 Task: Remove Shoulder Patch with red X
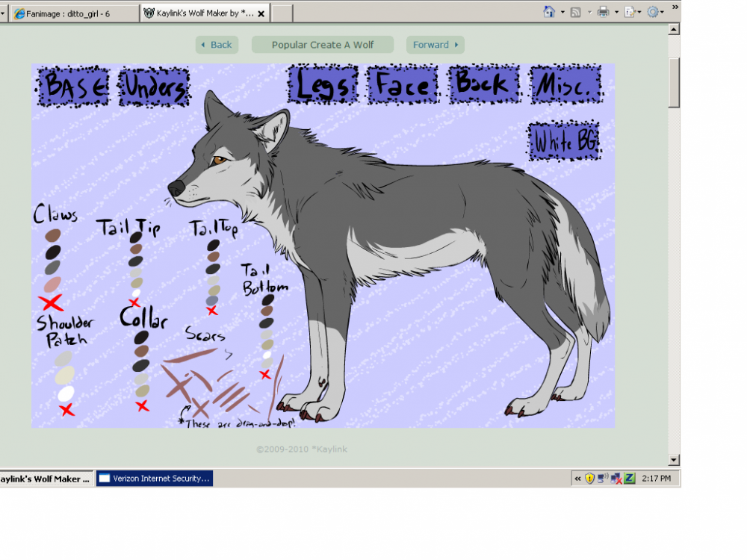(x=66, y=409)
